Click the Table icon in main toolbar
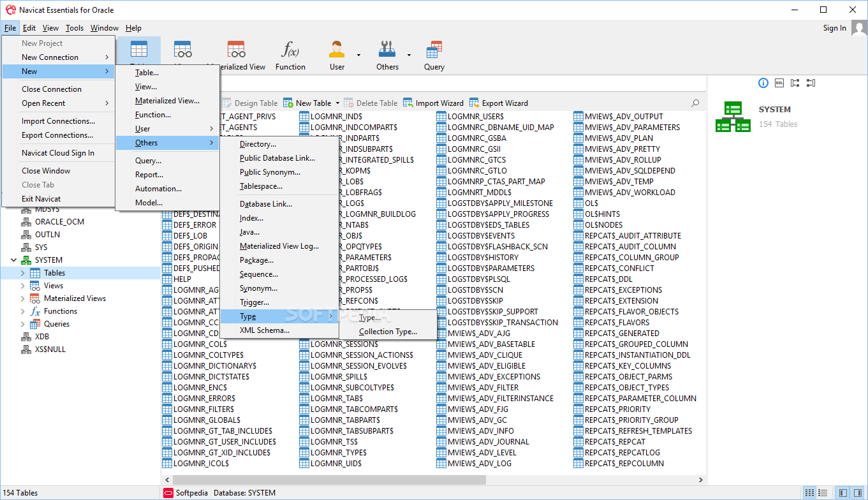The height and width of the screenshot is (500, 868). point(138,49)
